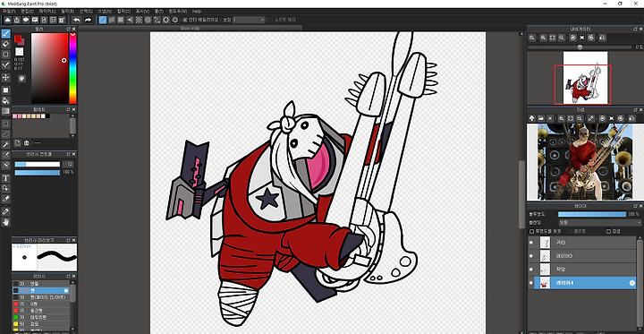This screenshot has height=334, width=644.
Task: Undock the Layers panel with float icon
Action: click(x=635, y=206)
